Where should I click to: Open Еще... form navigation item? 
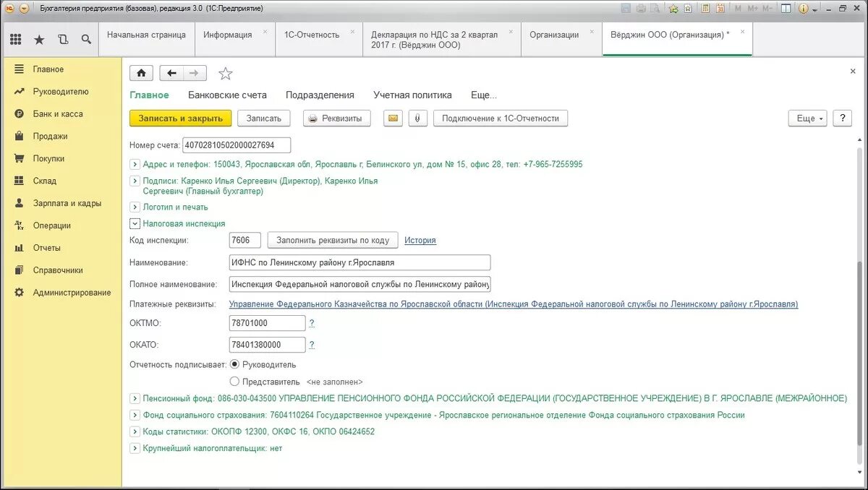pos(484,95)
